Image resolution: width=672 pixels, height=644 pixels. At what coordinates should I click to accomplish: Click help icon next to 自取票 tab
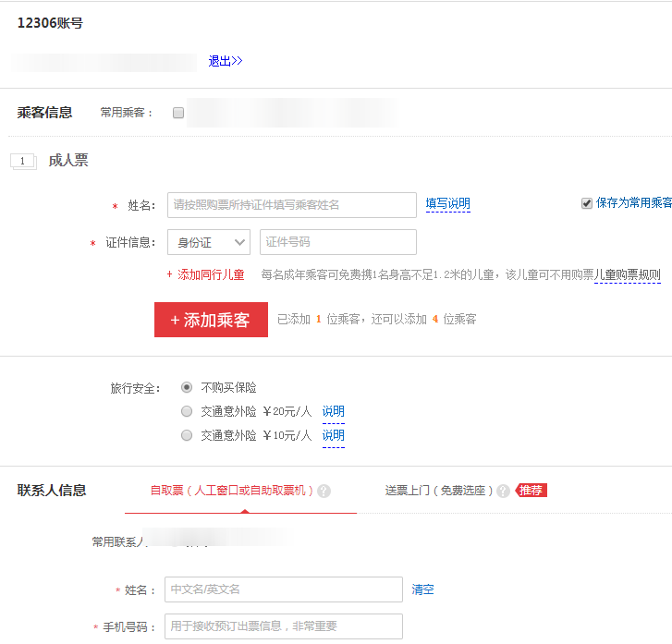[324, 492]
